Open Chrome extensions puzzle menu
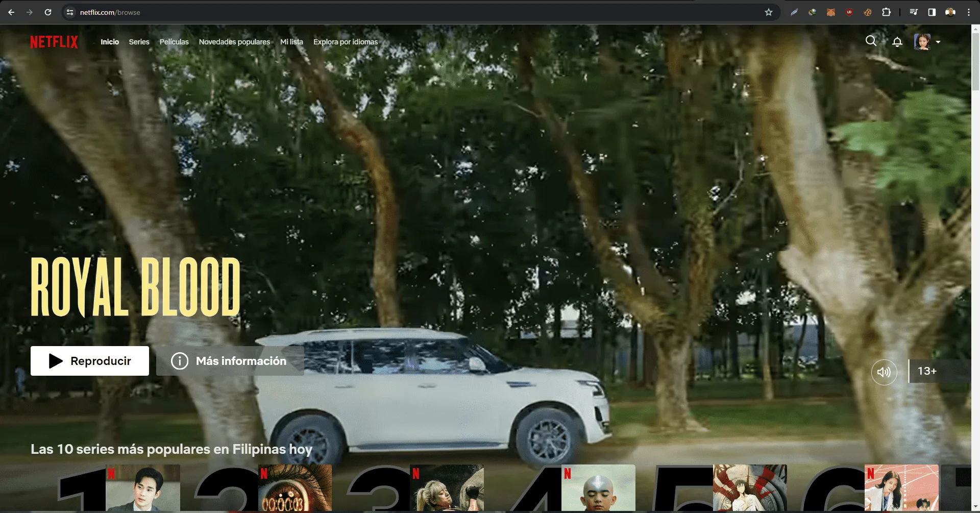Viewport: 980px width, 513px height. [x=887, y=12]
